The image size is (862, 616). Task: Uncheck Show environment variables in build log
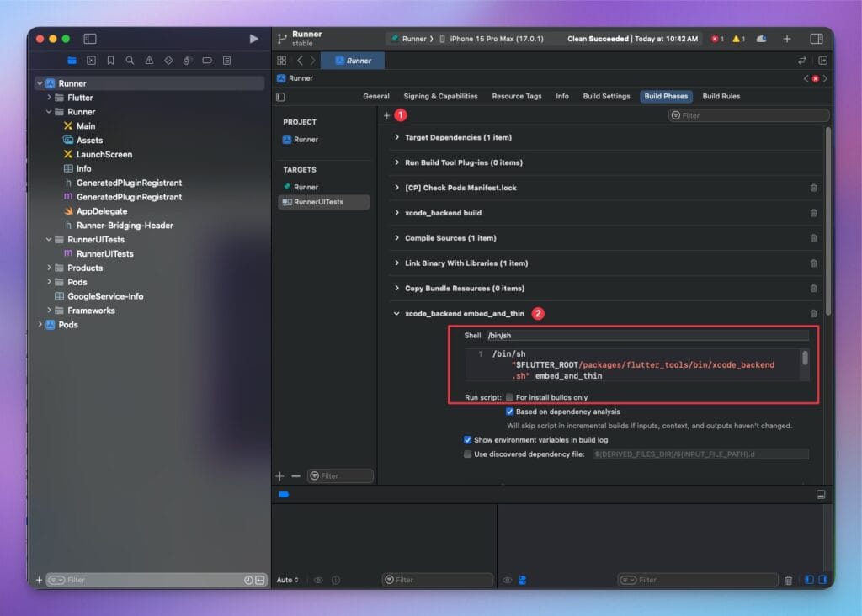[467, 440]
